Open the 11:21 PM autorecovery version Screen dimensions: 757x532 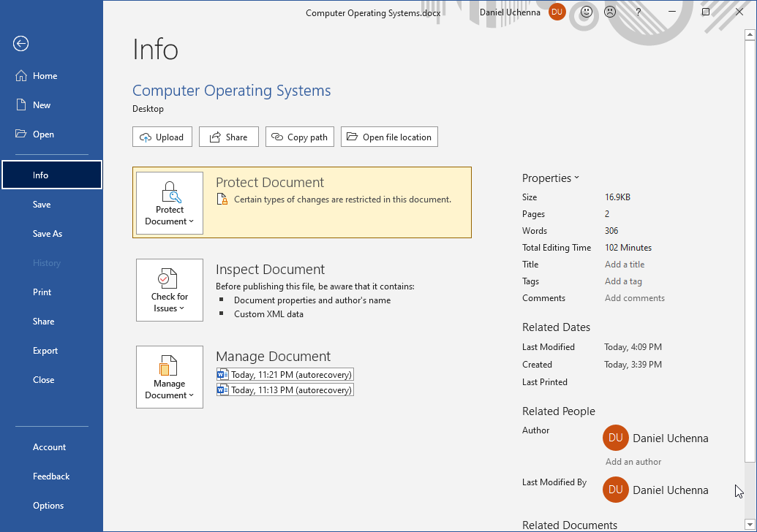[285, 374]
